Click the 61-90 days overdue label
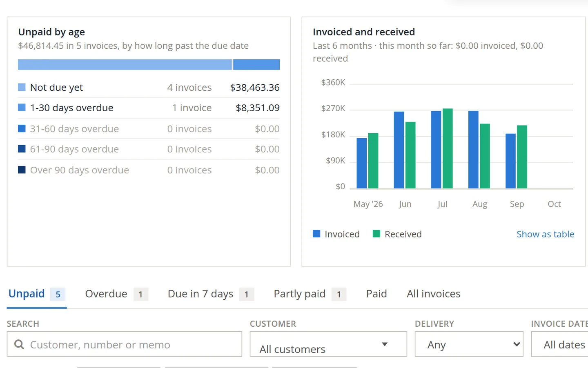This screenshot has height=368, width=588. click(x=74, y=149)
